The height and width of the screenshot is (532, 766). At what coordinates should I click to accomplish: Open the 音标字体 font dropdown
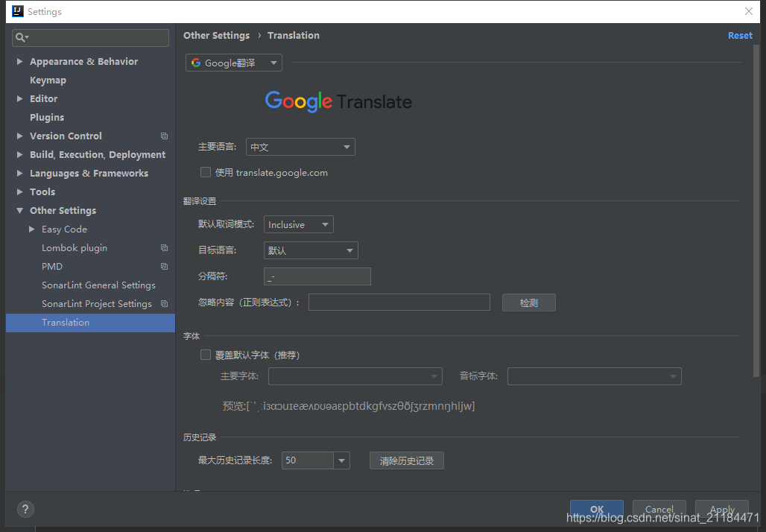click(594, 376)
